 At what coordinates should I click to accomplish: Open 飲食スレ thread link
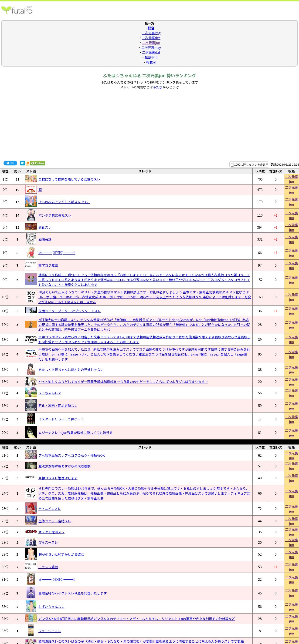click(45, 227)
